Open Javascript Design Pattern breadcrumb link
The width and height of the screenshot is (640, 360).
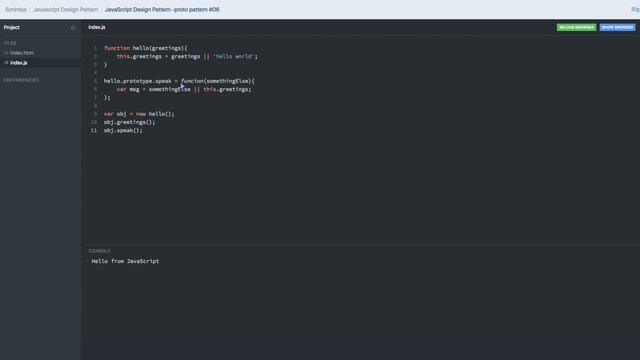66,9
